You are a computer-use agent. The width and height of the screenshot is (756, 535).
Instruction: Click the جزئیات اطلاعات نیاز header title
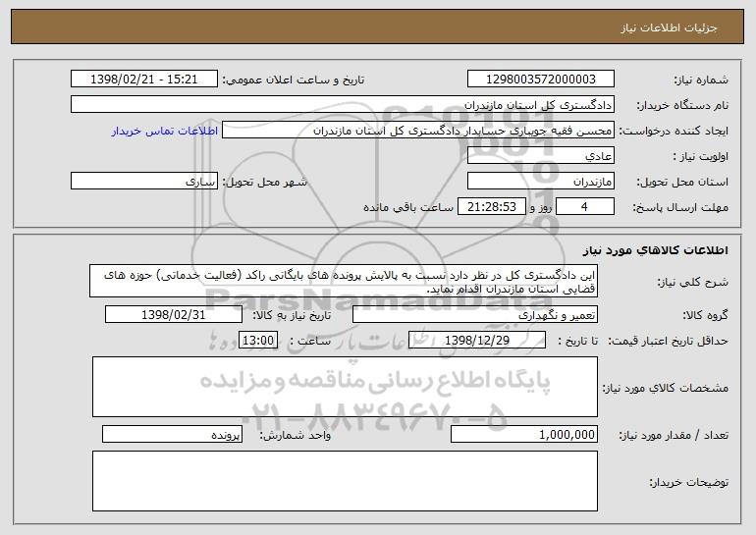point(669,27)
